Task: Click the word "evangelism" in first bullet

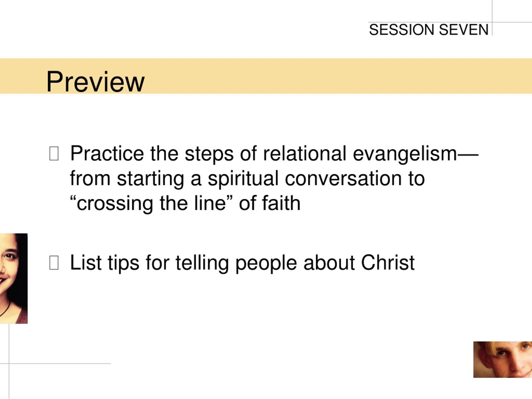Action: [405, 154]
